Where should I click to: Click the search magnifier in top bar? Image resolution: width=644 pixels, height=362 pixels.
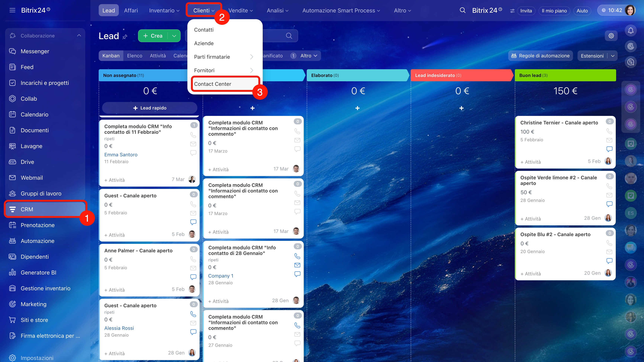pyautogui.click(x=462, y=10)
